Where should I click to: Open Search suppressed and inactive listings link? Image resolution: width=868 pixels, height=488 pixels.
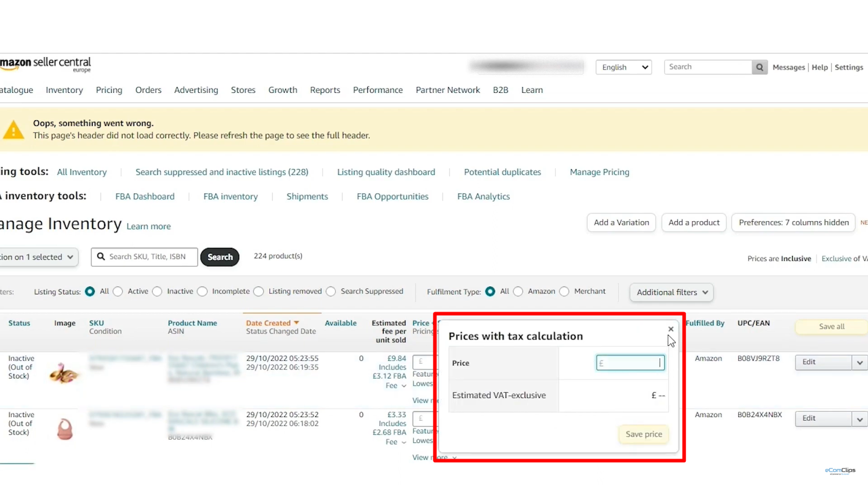coord(222,172)
